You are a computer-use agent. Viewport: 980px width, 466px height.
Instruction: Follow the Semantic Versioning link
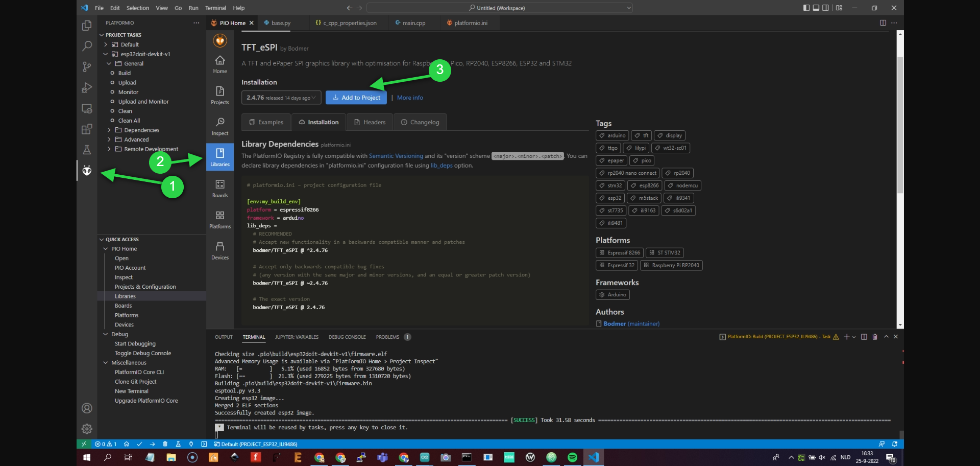coord(396,156)
